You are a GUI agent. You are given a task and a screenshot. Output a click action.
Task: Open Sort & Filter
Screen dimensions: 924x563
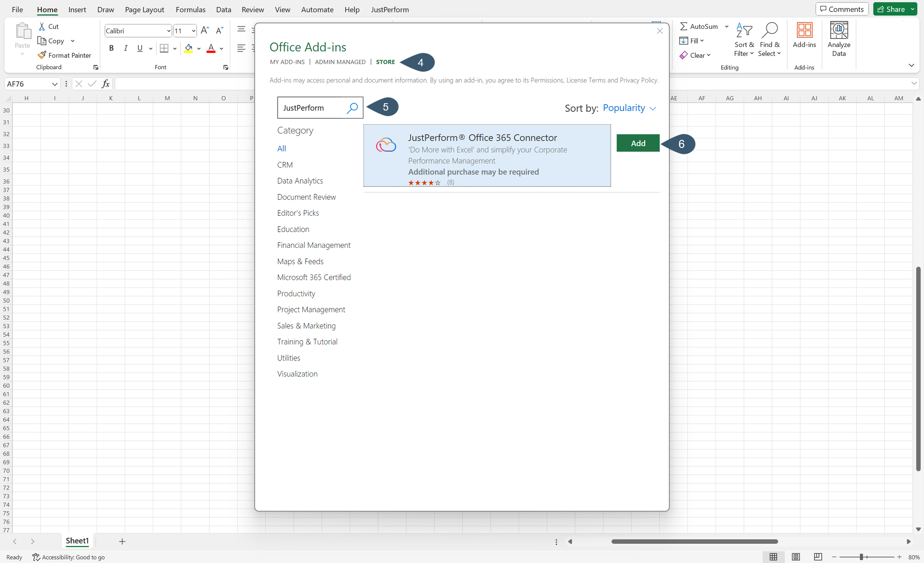pyautogui.click(x=744, y=38)
